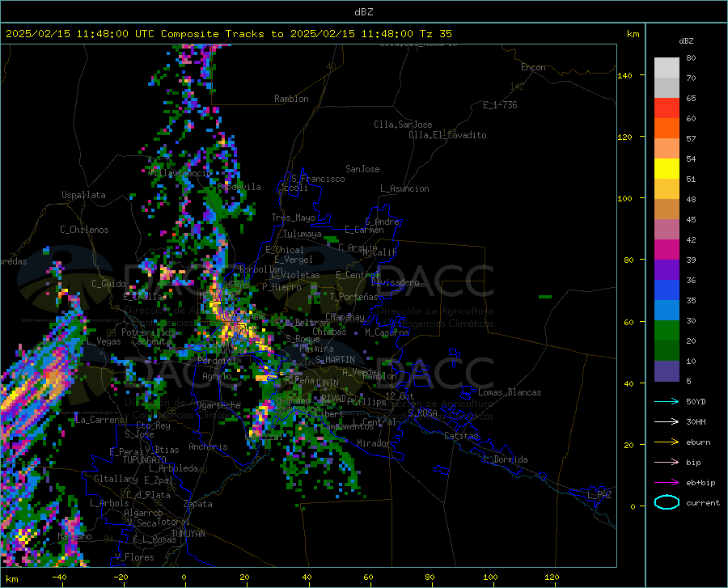The image size is (728, 588).
Task: Click the yellow eburn arrow in legend
Action: pos(667,442)
